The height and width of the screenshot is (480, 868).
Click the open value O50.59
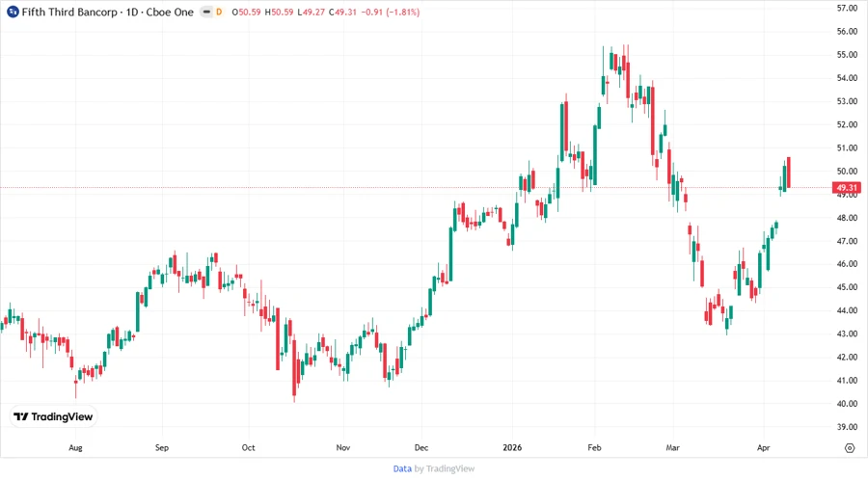(246, 12)
